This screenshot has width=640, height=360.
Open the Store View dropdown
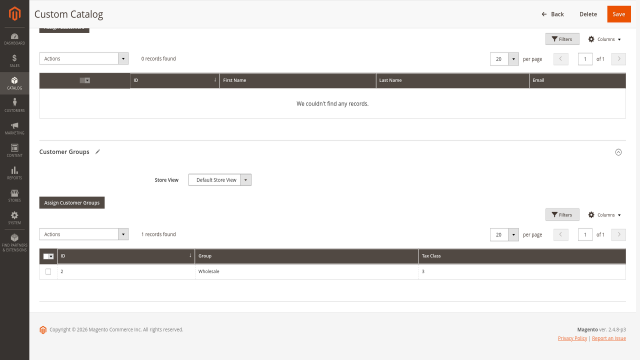(x=220, y=180)
